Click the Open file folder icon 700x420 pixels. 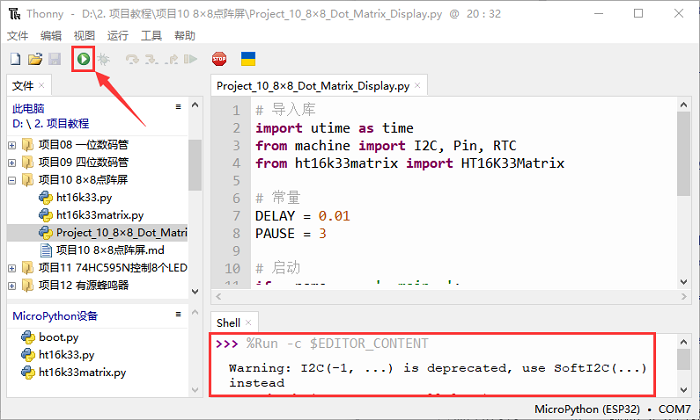35,60
